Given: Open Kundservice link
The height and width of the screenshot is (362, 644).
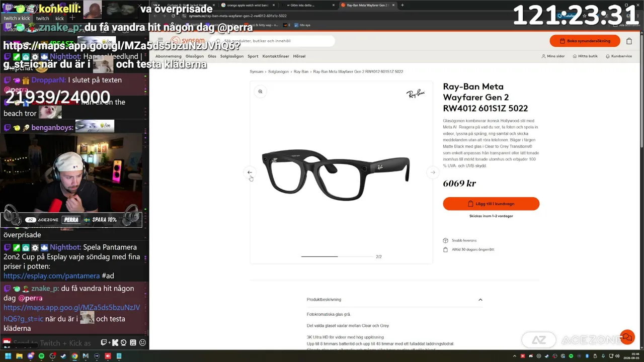Looking at the screenshot, I should pyautogui.click(x=619, y=56).
